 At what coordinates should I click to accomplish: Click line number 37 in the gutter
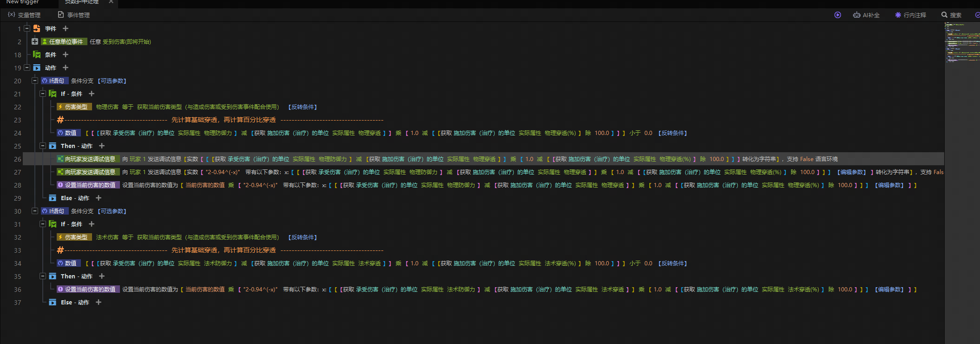(18, 302)
